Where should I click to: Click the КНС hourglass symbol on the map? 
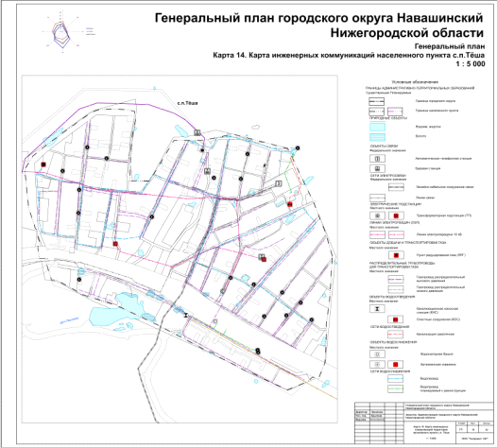(186, 315)
